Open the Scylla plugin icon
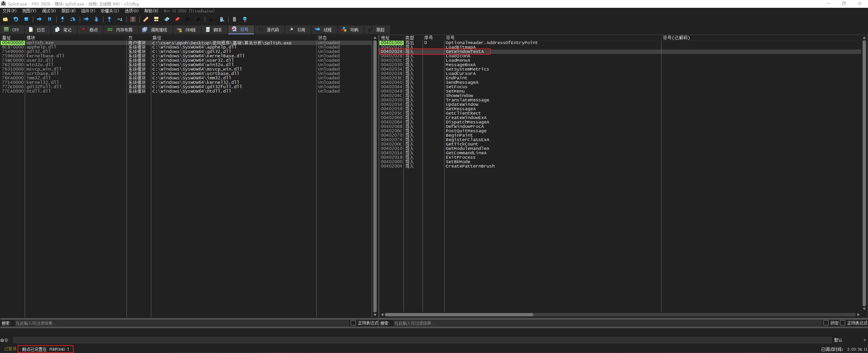 pyautogui.click(x=133, y=19)
